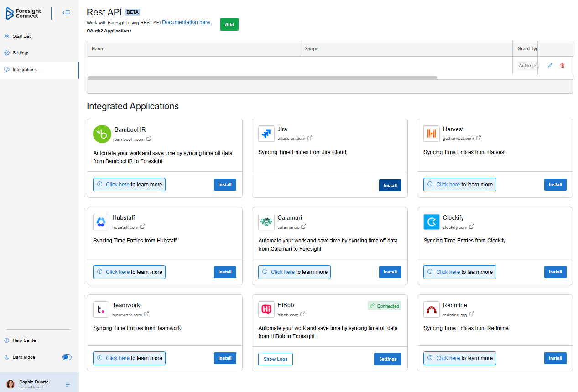Collapse the sidebar with the menu arrow icon
578x392 pixels.
(66, 13)
